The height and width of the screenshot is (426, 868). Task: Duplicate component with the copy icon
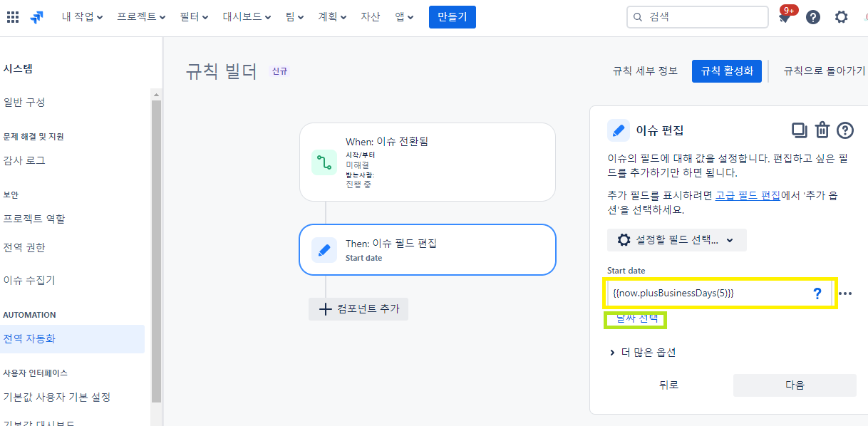(x=800, y=130)
